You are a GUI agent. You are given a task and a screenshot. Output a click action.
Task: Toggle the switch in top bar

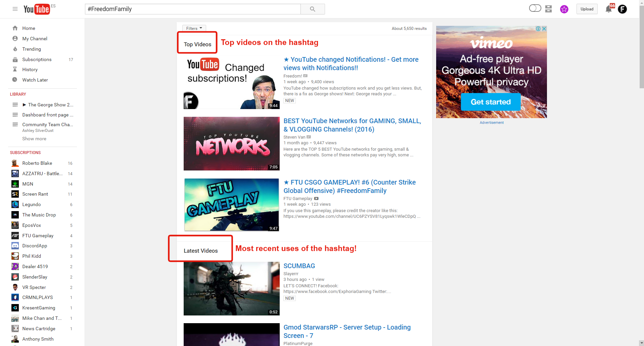tap(535, 8)
